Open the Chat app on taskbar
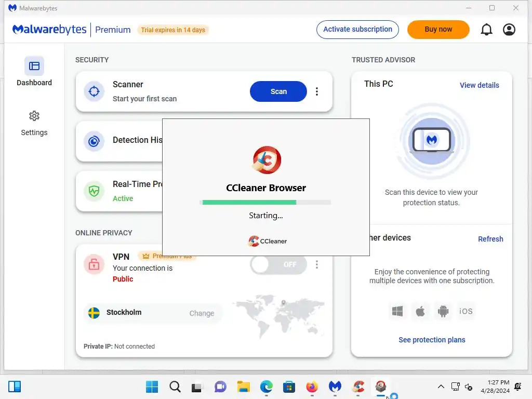The height and width of the screenshot is (399, 532). (220, 387)
